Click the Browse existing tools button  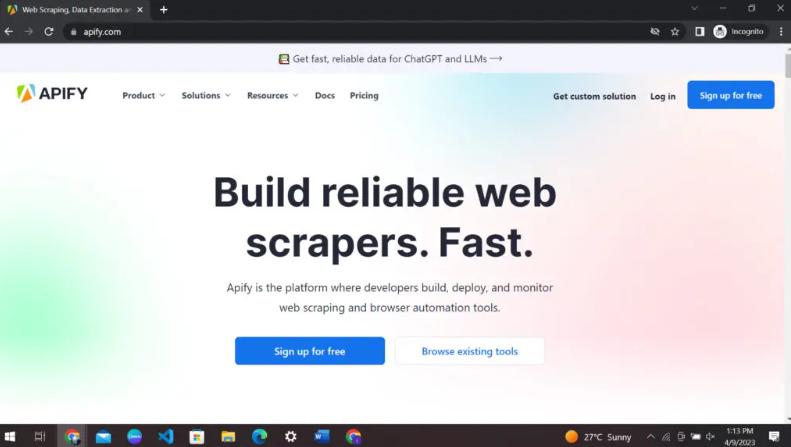pos(470,351)
